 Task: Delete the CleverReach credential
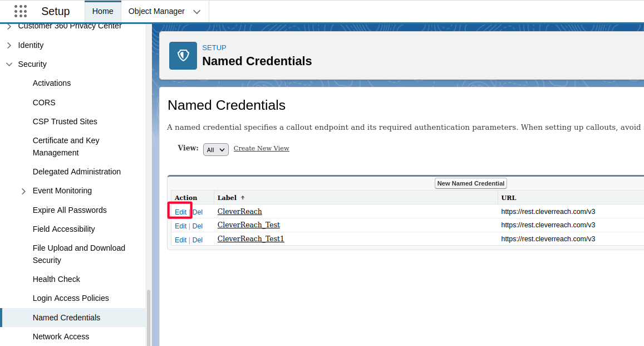[198, 212]
